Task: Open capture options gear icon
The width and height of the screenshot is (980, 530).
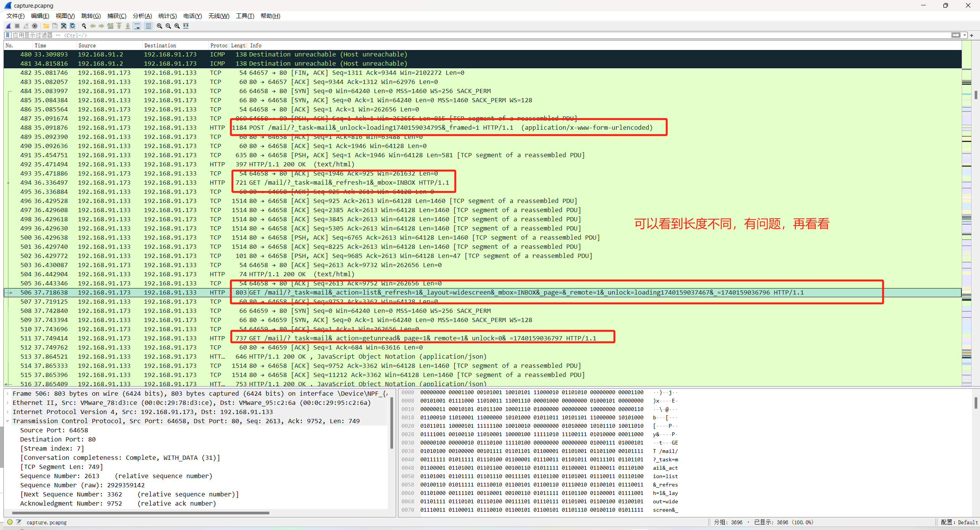Action: tap(35, 26)
